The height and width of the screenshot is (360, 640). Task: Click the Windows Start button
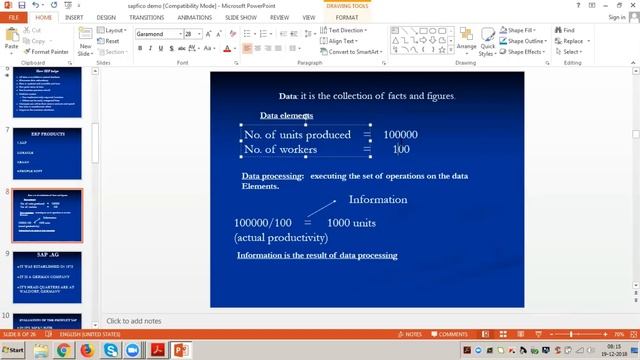point(13,350)
